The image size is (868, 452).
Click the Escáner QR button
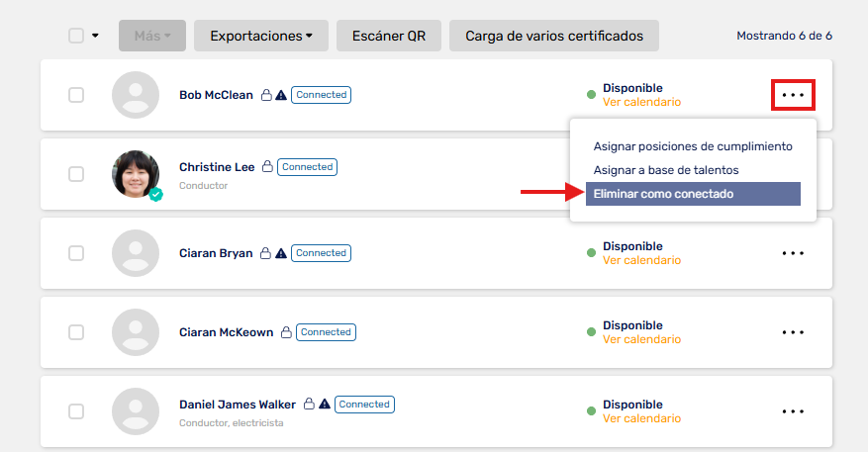click(x=389, y=36)
